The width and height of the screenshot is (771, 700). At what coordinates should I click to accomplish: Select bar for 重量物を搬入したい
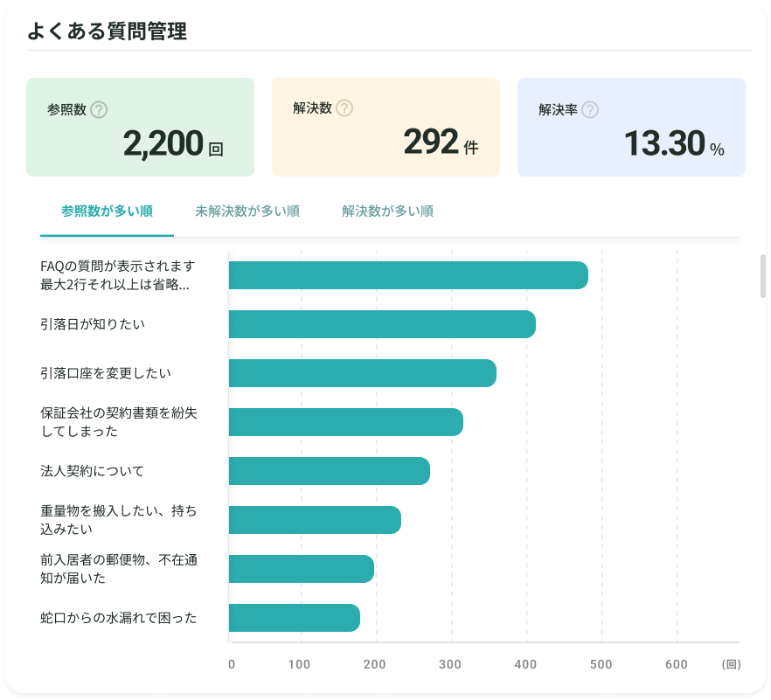click(x=315, y=520)
